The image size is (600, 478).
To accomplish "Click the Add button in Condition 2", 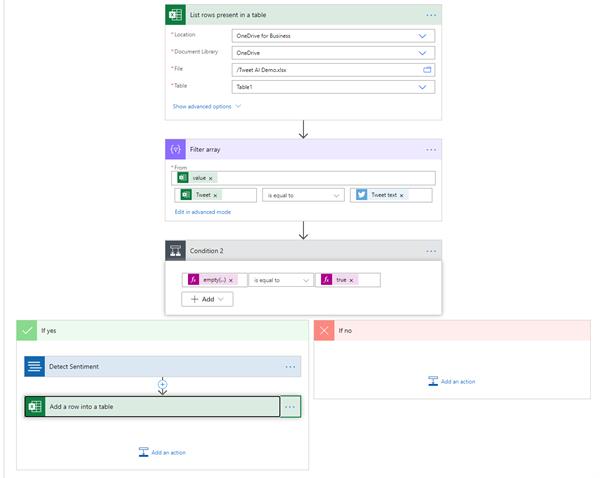I will 208,298.
